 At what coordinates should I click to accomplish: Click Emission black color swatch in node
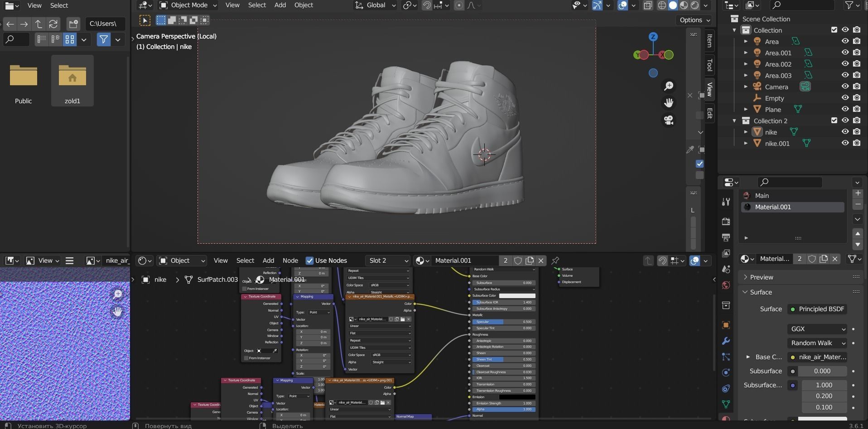click(x=517, y=397)
